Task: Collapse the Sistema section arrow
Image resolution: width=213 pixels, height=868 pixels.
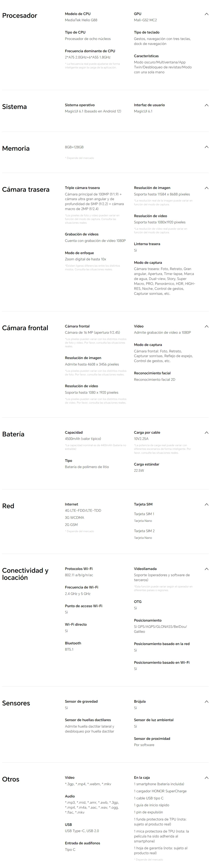Action: coord(207,105)
